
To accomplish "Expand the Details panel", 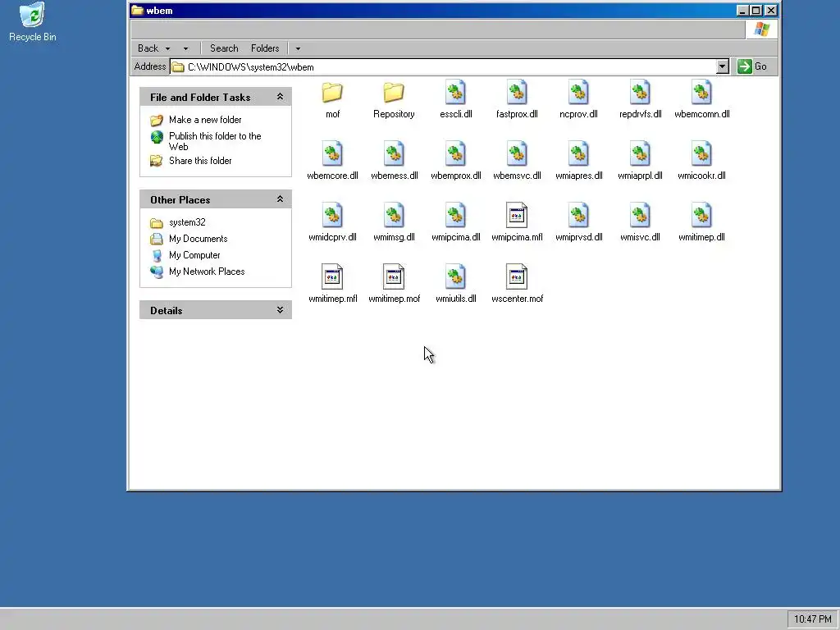I will pos(280,309).
